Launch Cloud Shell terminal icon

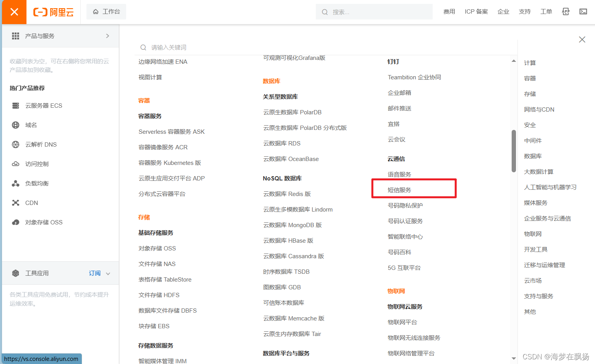pos(583,12)
